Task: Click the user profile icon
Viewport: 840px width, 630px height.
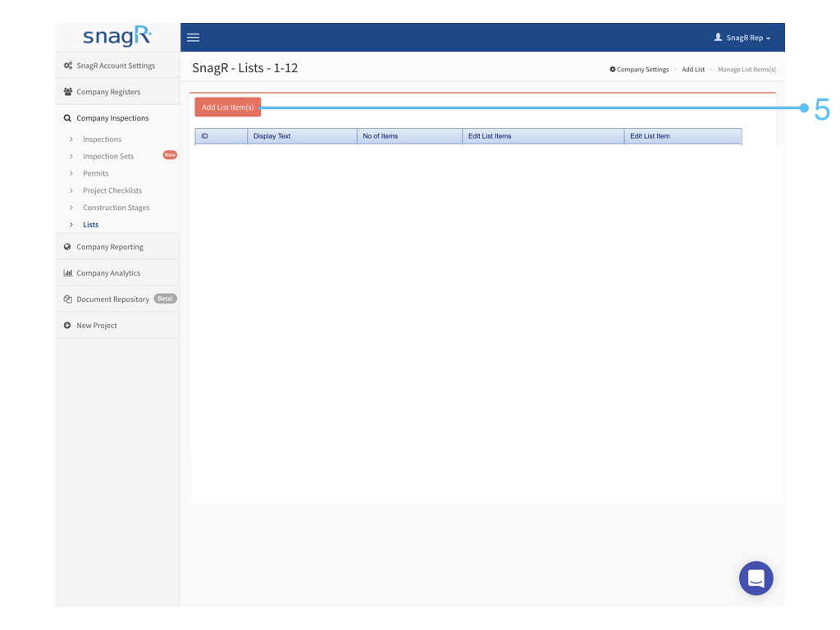Action: coord(718,37)
